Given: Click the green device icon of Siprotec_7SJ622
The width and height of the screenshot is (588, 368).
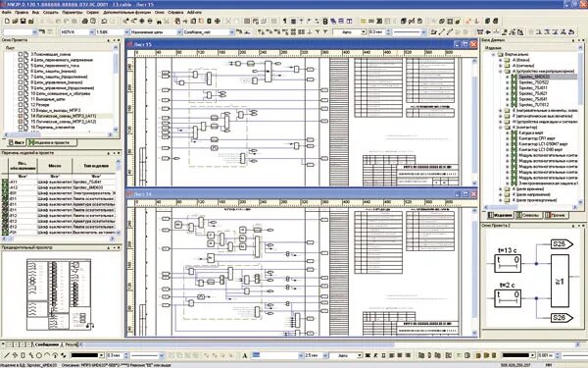Looking at the screenshot, I should [x=514, y=82].
